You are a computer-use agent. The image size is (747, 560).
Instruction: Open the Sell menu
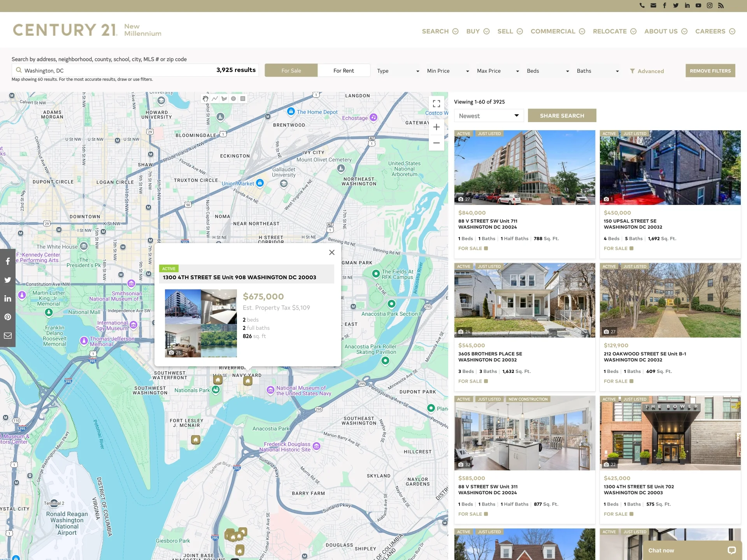coord(510,31)
